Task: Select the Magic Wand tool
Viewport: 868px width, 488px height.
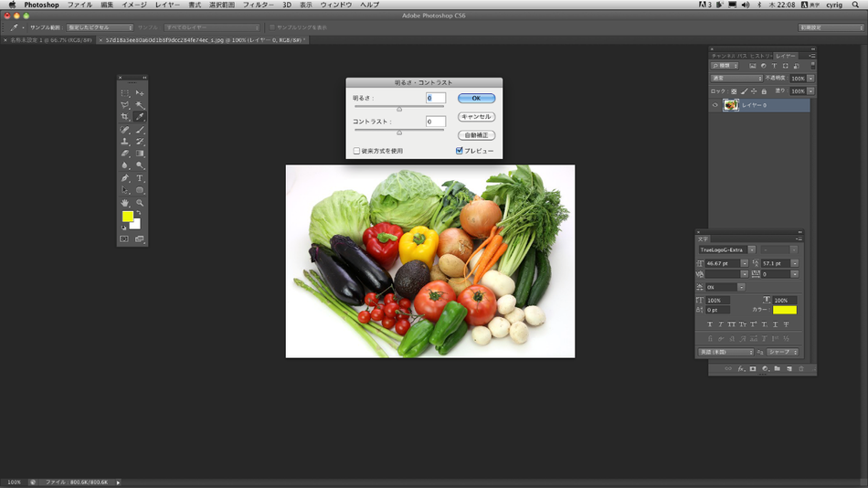Action: click(x=140, y=105)
